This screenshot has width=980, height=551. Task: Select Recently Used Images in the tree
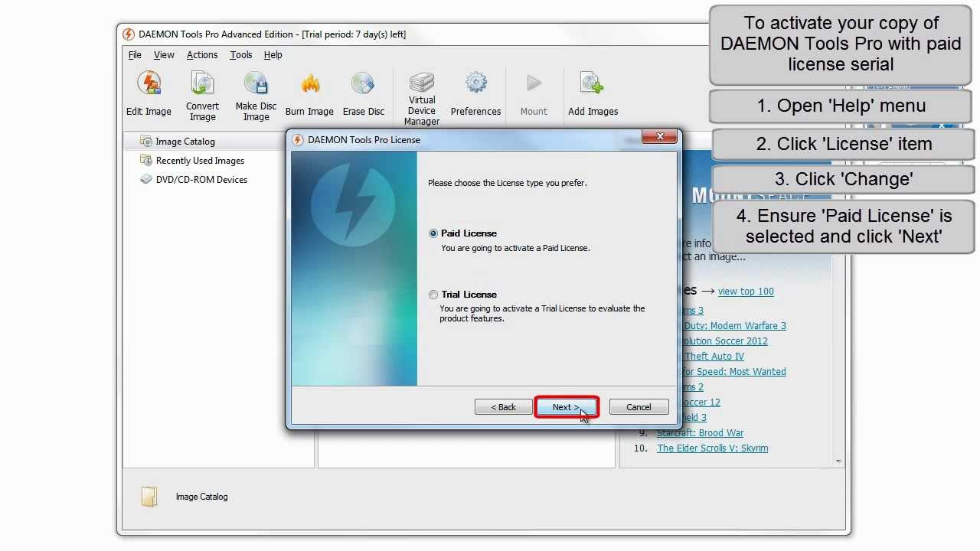tap(200, 161)
